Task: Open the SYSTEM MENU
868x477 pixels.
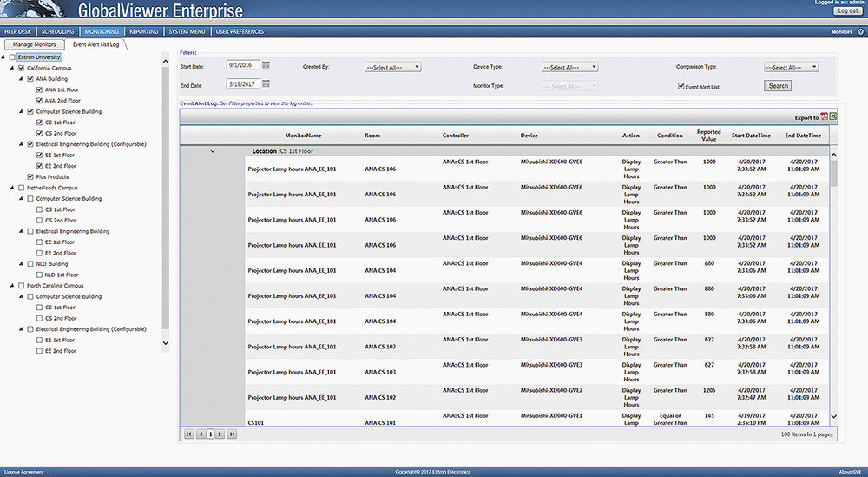Action: pyautogui.click(x=187, y=31)
